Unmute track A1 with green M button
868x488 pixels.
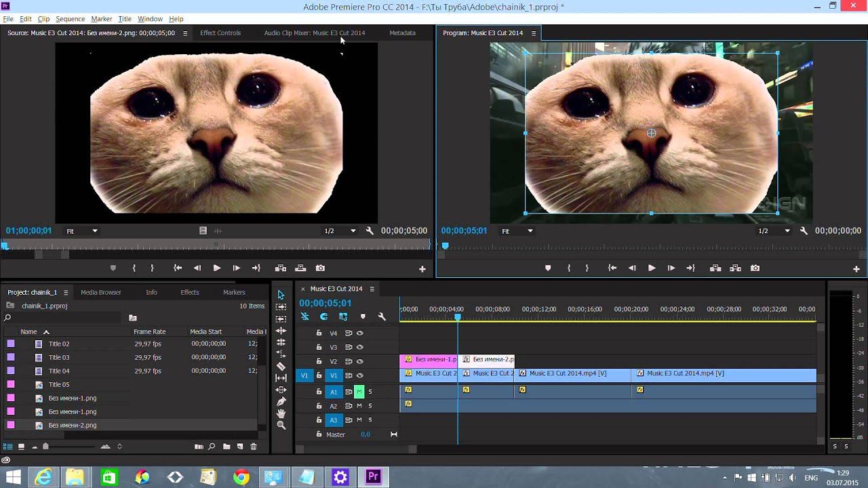point(359,391)
